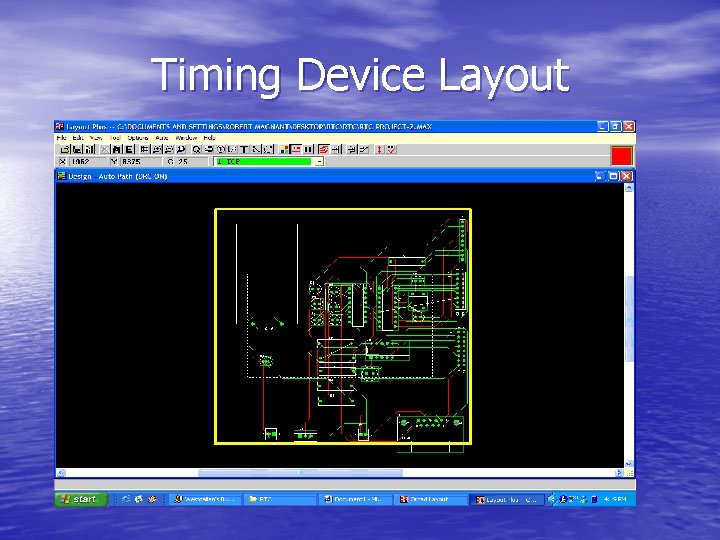Switch to the Orcad Layout taskbar button
The image size is (720, 540).
tap(431, 499)
